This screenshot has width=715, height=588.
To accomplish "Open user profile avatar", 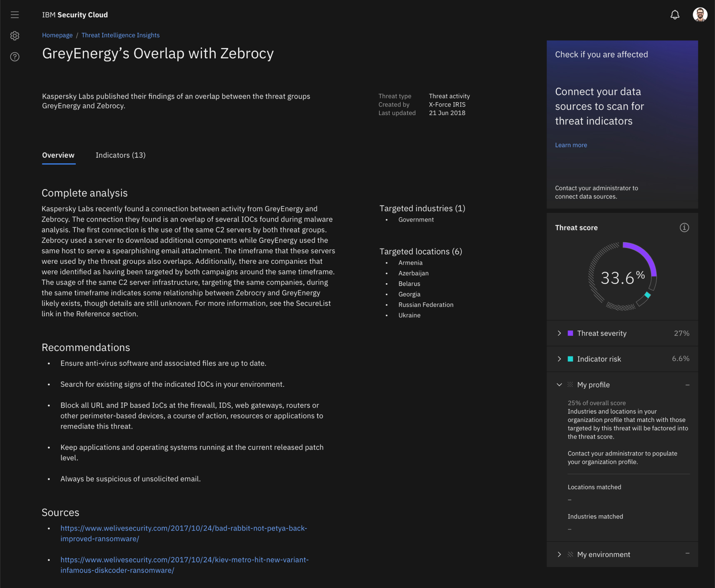I will [700, 15].
